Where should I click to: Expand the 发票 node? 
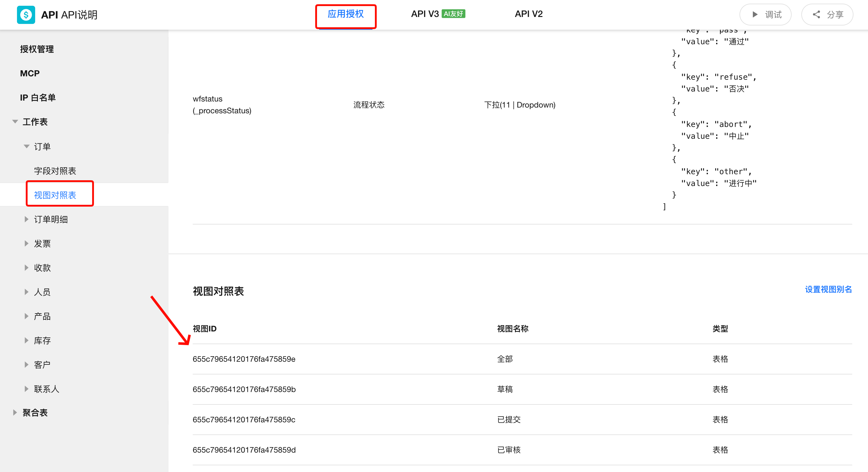tap(27, 243)
